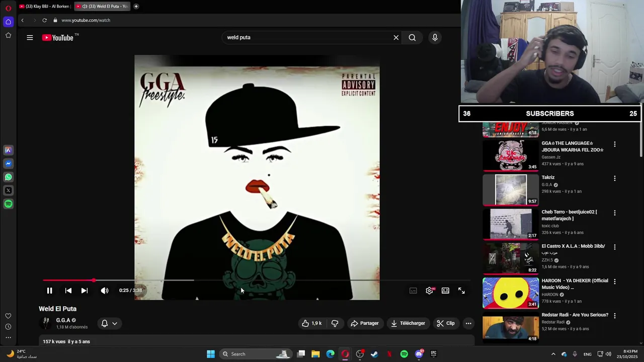Open history clock icon in sidebar
The width and height of the screenshot is (644, 362).
8,327
